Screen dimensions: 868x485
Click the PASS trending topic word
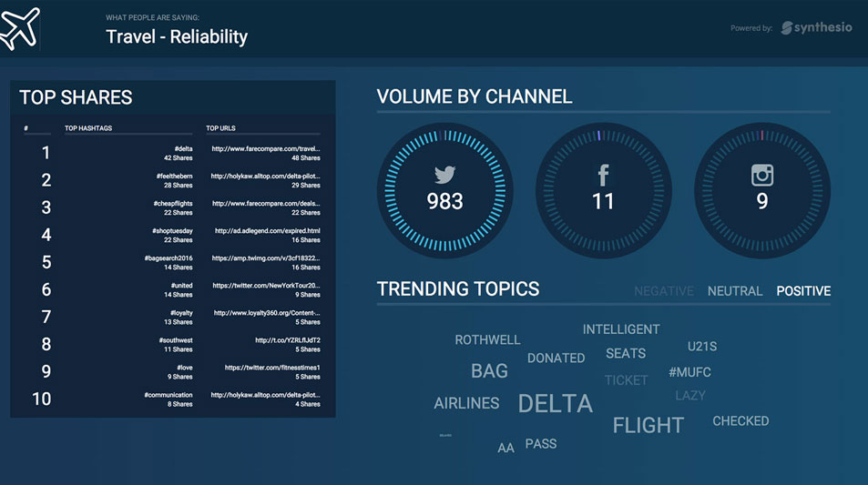pos(541,443)
